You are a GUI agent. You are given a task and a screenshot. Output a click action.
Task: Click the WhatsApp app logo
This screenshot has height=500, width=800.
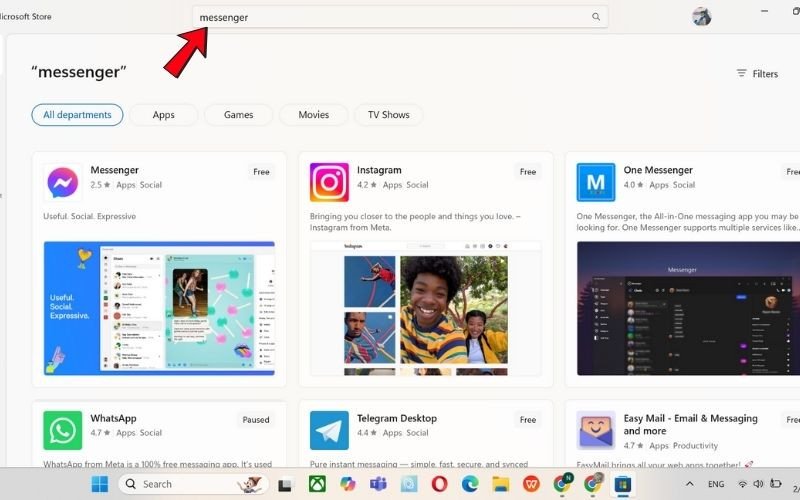63,430
